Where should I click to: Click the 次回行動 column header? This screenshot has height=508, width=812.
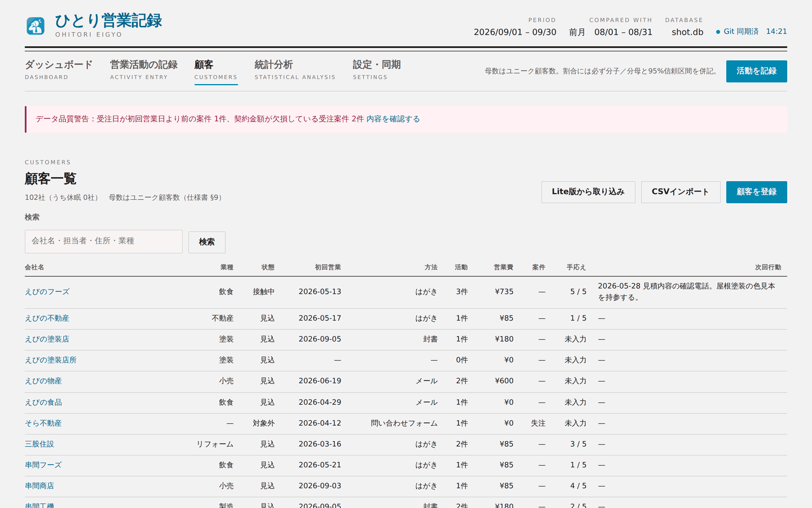tap(768, 268)
